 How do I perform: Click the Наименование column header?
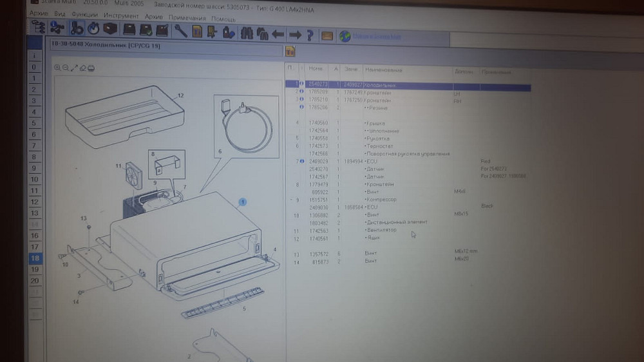383,70
